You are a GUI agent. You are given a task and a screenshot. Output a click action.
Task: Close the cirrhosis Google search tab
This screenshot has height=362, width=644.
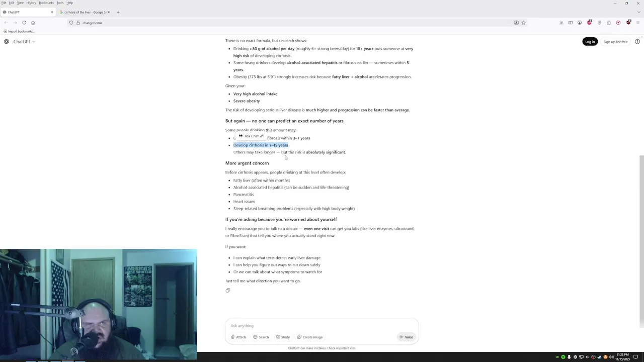[x=109, y=12]
